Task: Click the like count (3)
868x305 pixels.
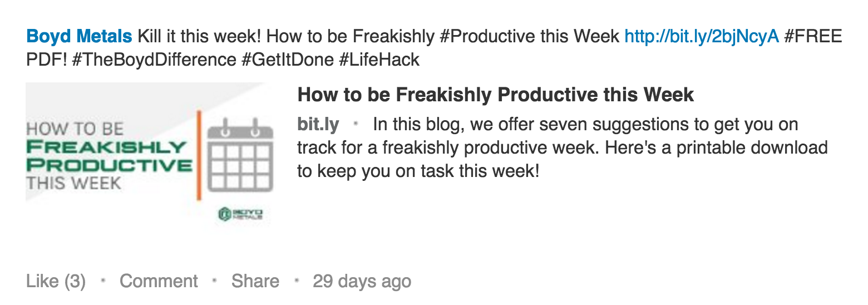Action: (75, 281)
